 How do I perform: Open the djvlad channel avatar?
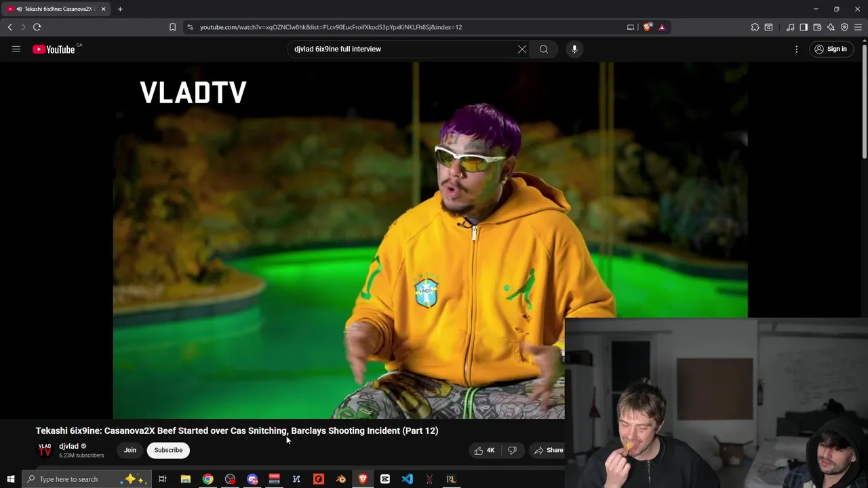point(45,450)
